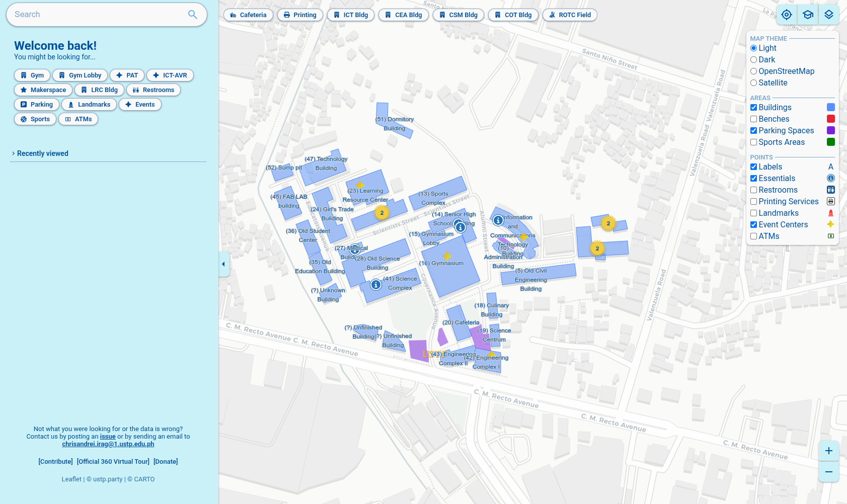Click the search magnifier icon
This screenshot has height=504, width=847.
point(192,15)
